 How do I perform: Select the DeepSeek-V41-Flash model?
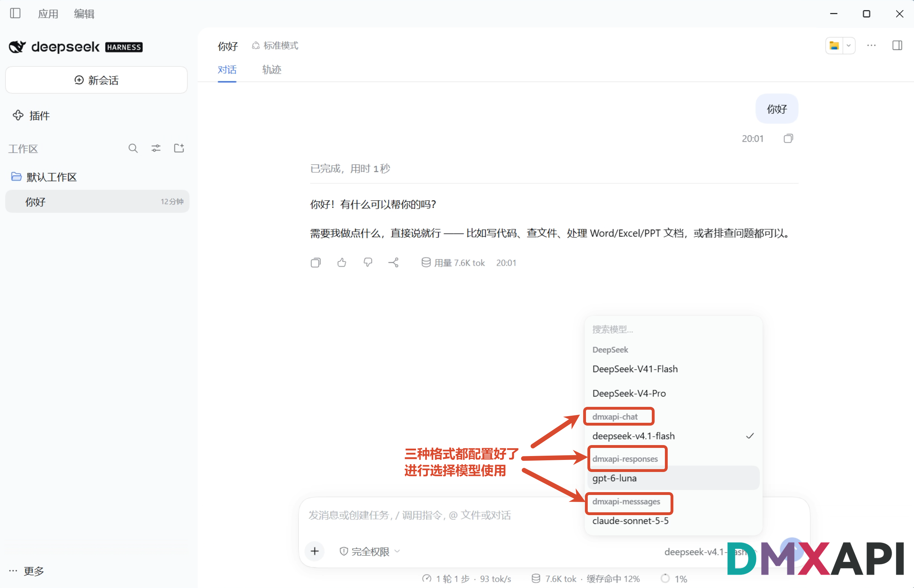click(673, 369)
